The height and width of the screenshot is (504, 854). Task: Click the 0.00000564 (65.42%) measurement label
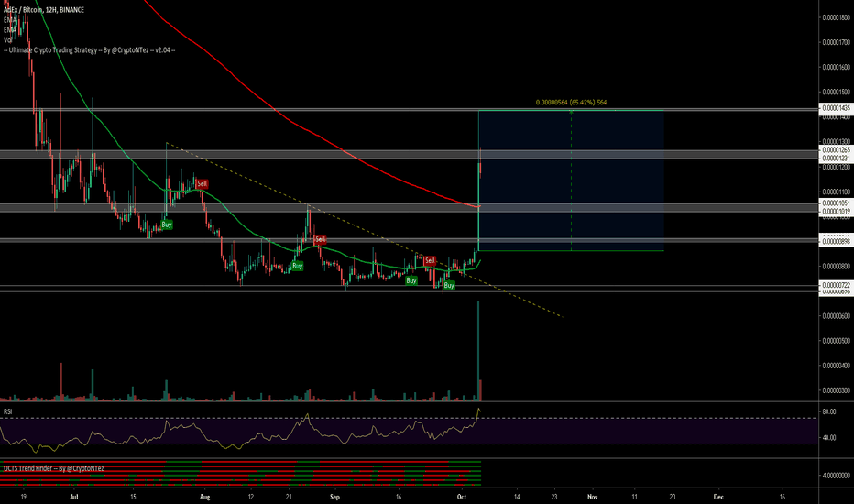point(571,102)
